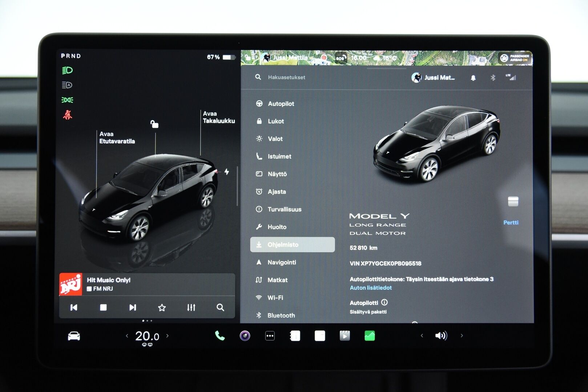Tap the lock icon in top status bar

tap(247, 57)
